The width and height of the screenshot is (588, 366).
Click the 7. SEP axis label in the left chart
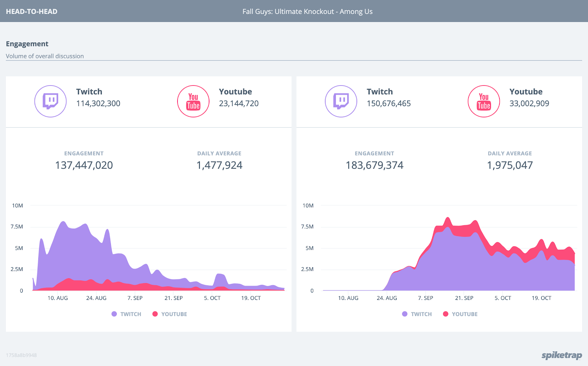[135, 298]
